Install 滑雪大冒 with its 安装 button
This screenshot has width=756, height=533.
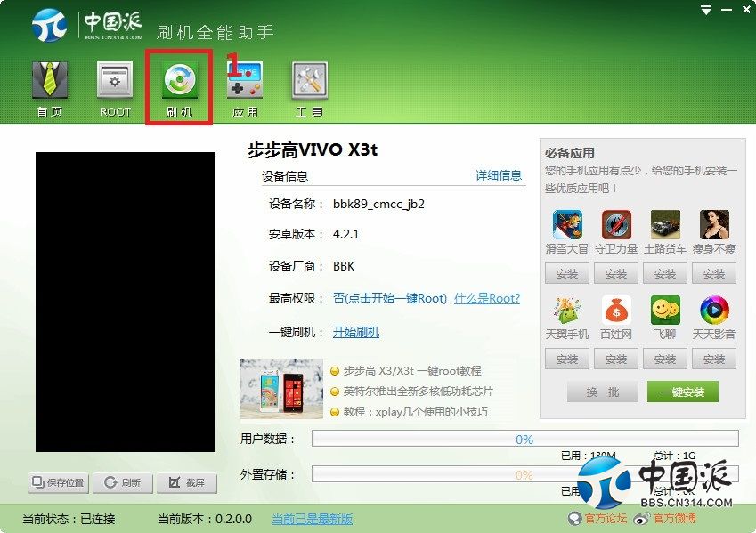(567, 274)
